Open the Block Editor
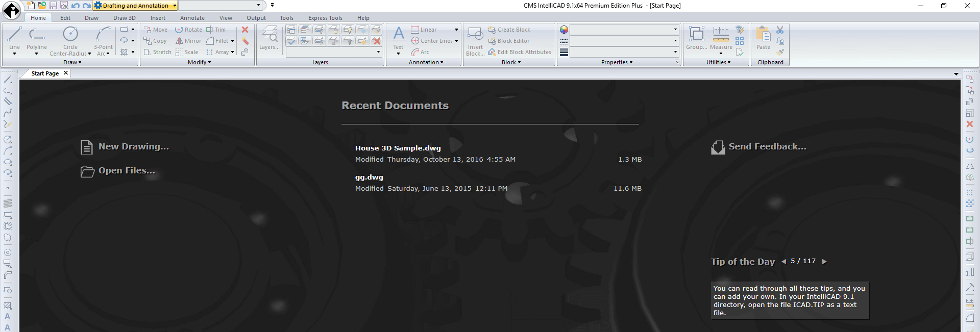Screen dimensions: 980x332 pyautogui.click(x=509, y=41)
